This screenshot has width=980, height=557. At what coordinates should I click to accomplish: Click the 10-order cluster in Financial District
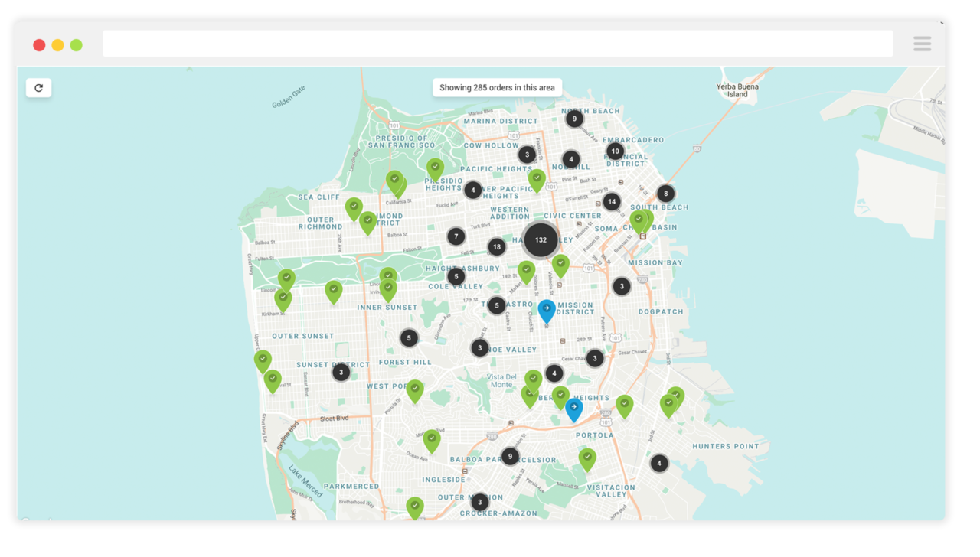click(x=615, y=151)
